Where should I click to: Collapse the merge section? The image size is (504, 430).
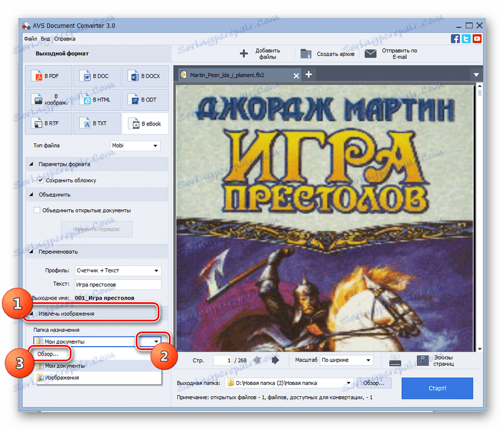coord(31,195)
